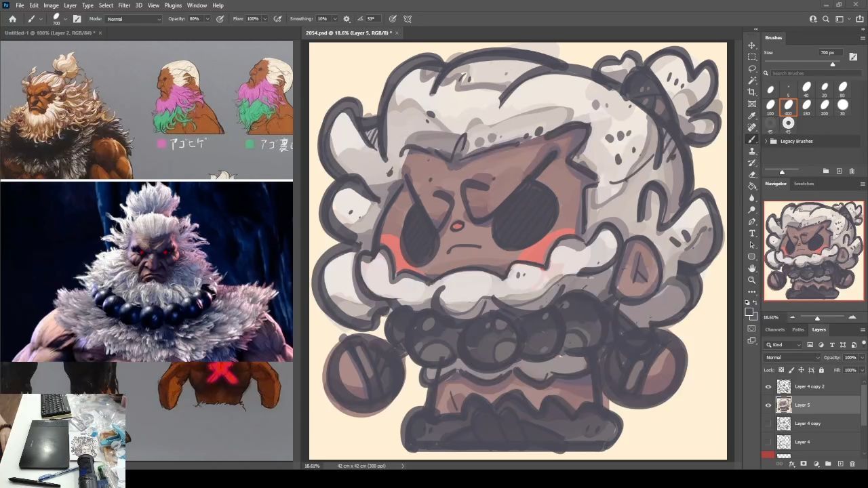Select the Type tool
Viewport: 868px width, 488px height.
[751, 233]
